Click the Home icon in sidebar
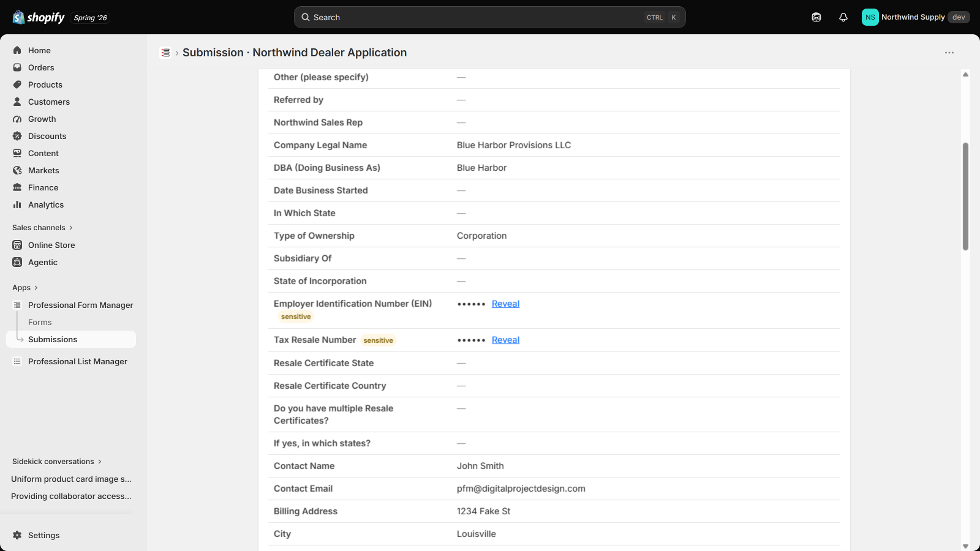The image size is (980, 551). click(x=17, y=50)
